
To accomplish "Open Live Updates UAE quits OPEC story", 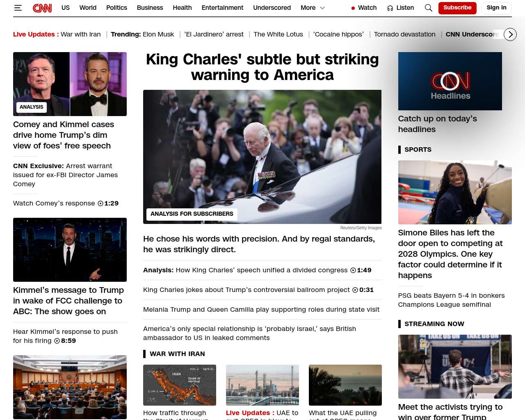I will (262, 414).
